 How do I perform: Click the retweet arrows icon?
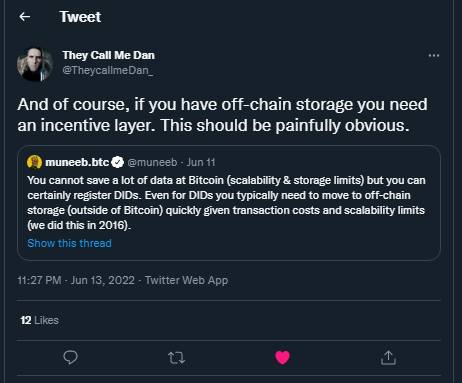click(x=176, y=358)
